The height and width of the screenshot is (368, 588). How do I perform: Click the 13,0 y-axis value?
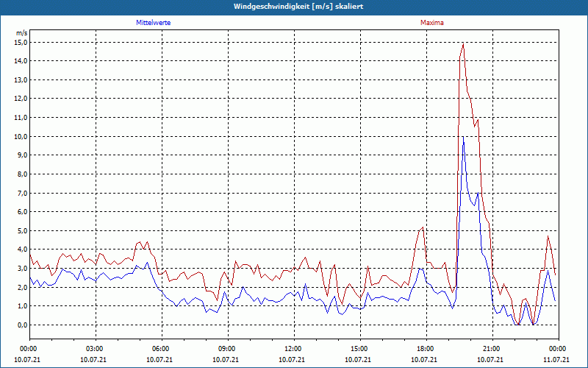point(21,80)
